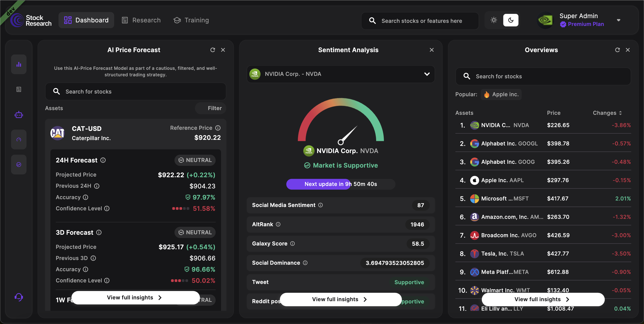Sort by the Changes column arrows
This screenshot has width=644, height=324.
[620, 113]
